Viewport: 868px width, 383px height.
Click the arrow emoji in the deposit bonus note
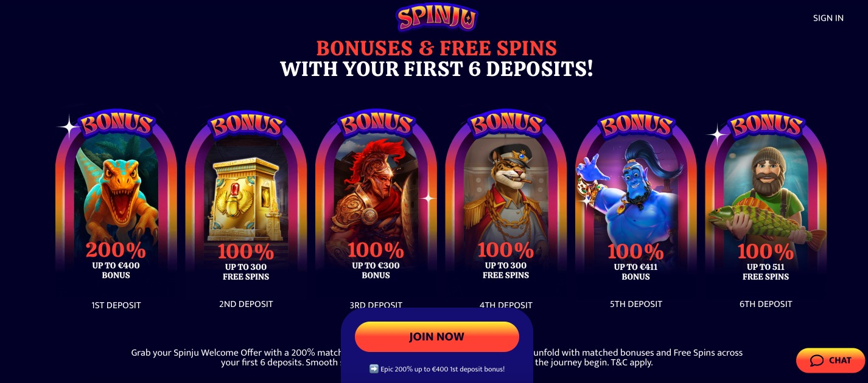[x=374, y=369]
